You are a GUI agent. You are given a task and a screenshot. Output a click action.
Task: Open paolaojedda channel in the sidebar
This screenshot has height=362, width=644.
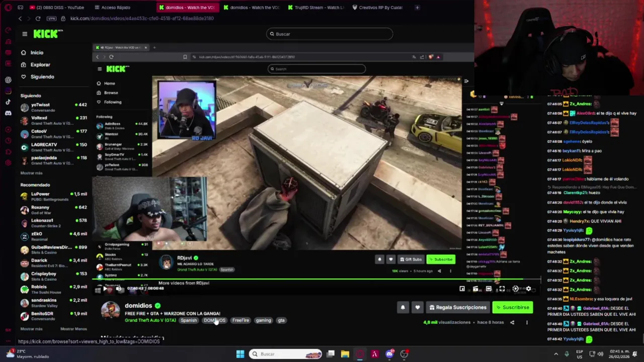pos(53,160)
